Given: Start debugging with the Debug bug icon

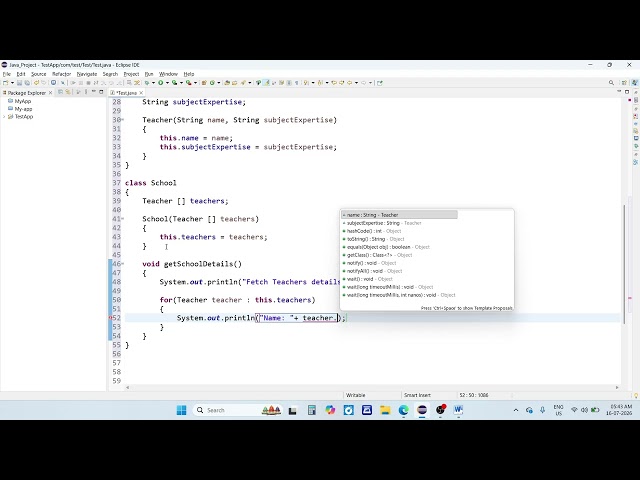Looking at the screenshot, I should (x=147, y=83).
